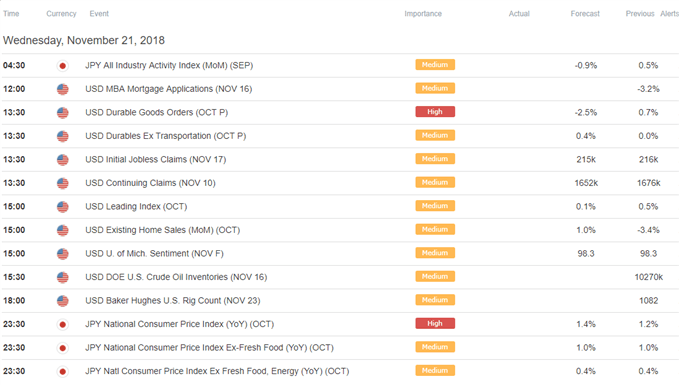Open USD Baker Hughes U.S. Rig Count event
The width and height of the screenshot is (679, 385).
(172, 301)
